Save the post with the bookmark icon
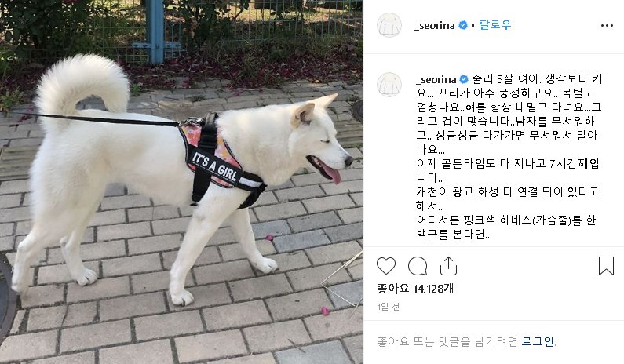Image resolution: width=624 pixels, height=364 pixels. click(606, 266)
